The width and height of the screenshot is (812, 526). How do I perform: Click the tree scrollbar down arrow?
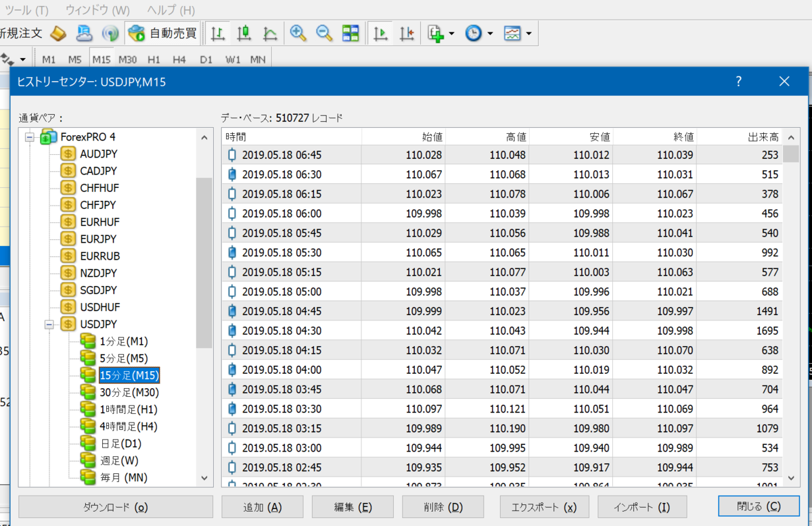tap(204, 478)
